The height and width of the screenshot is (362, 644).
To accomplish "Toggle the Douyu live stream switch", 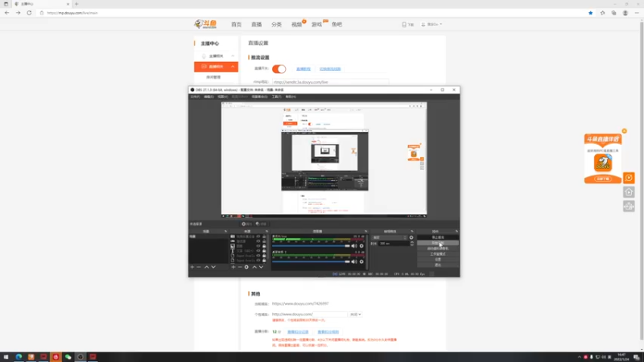I will click(279, 69).
